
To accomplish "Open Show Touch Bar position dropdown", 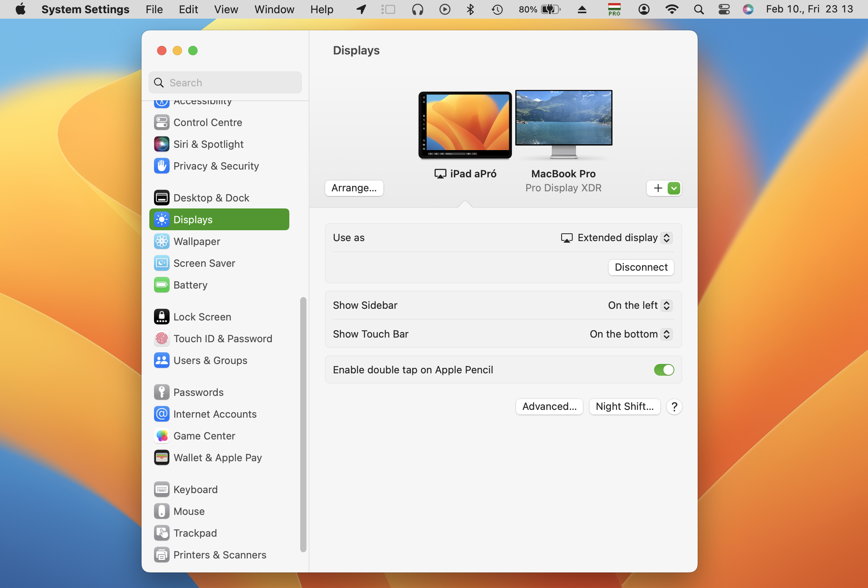I will point(630,334).
